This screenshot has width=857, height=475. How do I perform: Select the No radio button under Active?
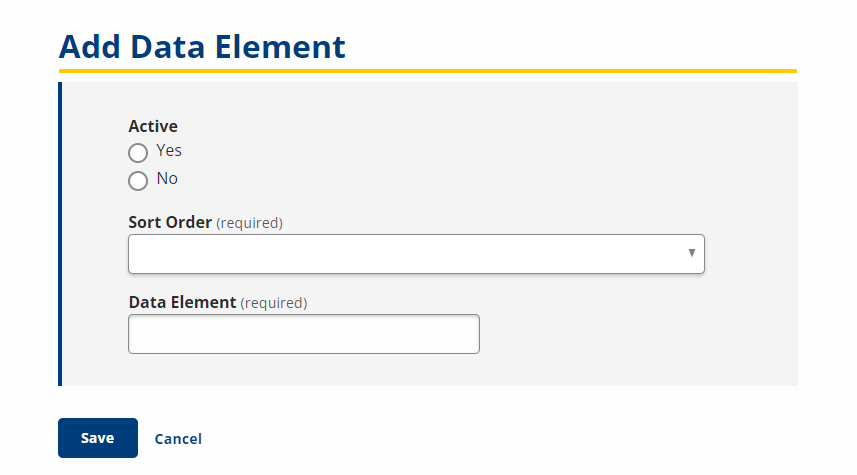point(138,181)
